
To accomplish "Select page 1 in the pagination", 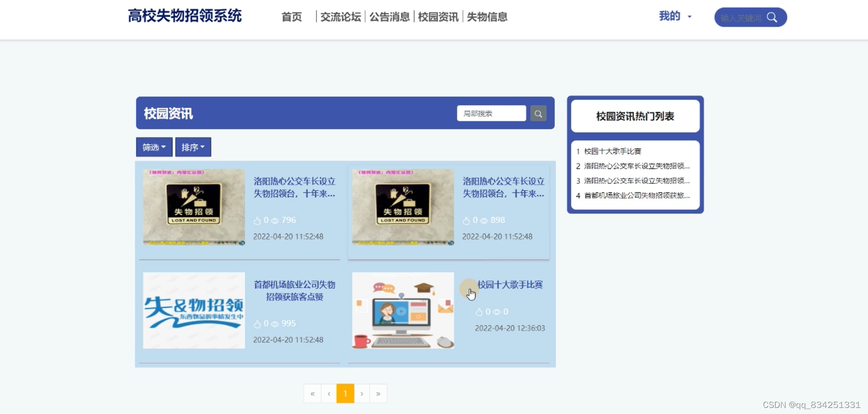I will pyautogui.click(x=345, y=394).
